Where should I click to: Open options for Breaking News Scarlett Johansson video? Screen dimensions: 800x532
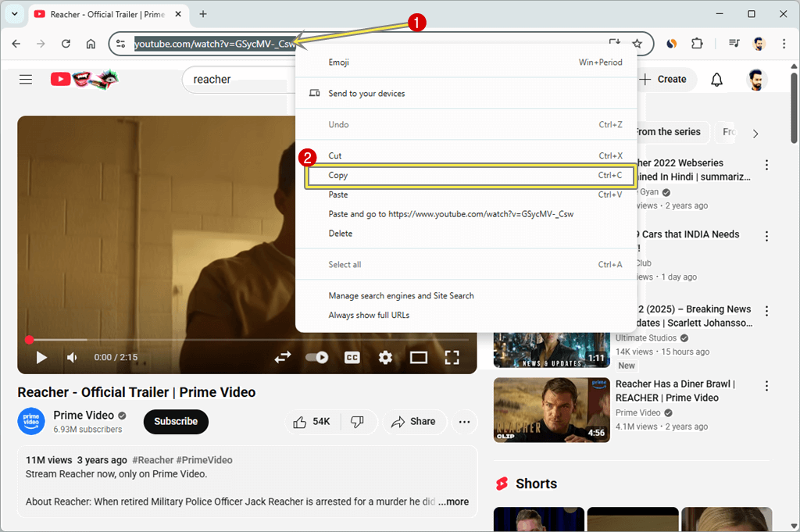766,311
